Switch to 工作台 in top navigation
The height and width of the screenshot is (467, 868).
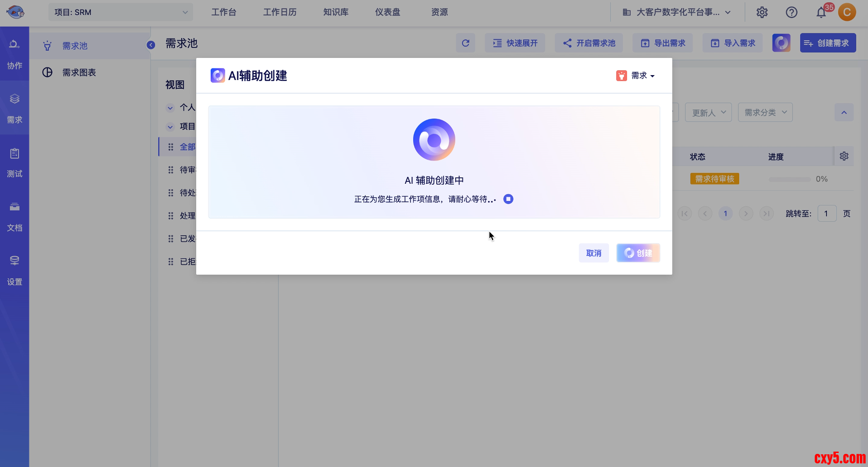pyautogui.click(x=224, y=12)
